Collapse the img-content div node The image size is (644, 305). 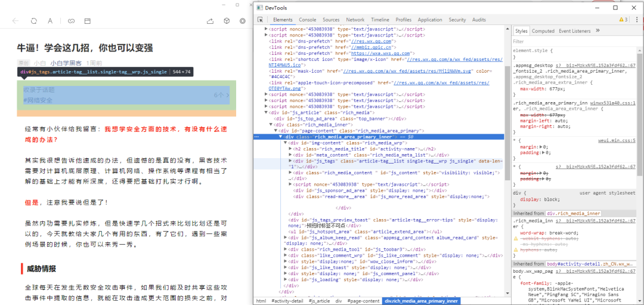tap(286, 143)
